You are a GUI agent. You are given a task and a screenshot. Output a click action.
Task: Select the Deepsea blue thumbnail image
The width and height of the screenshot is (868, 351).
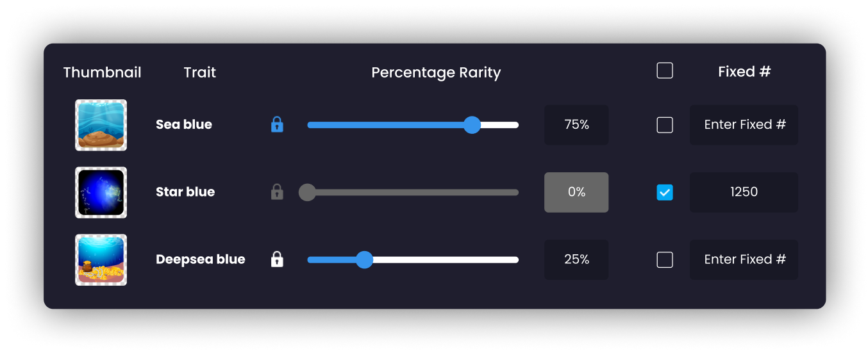tap(101, 259)
